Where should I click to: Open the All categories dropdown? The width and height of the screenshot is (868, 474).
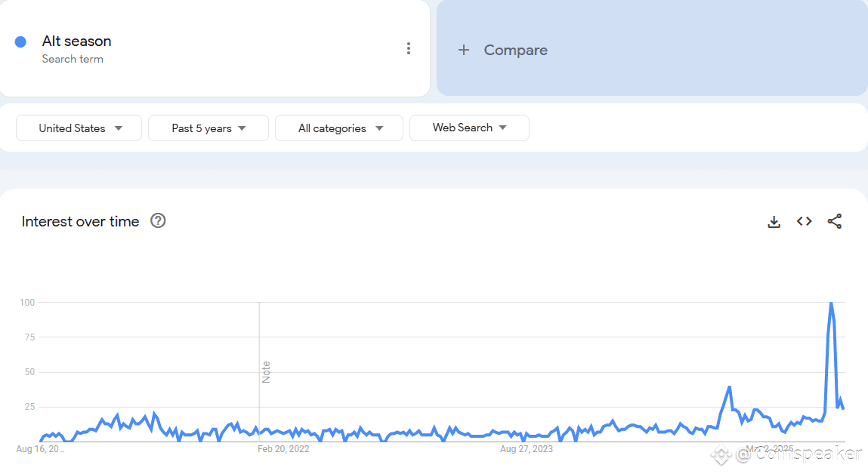pyautogui.click(x=338, y=128)
